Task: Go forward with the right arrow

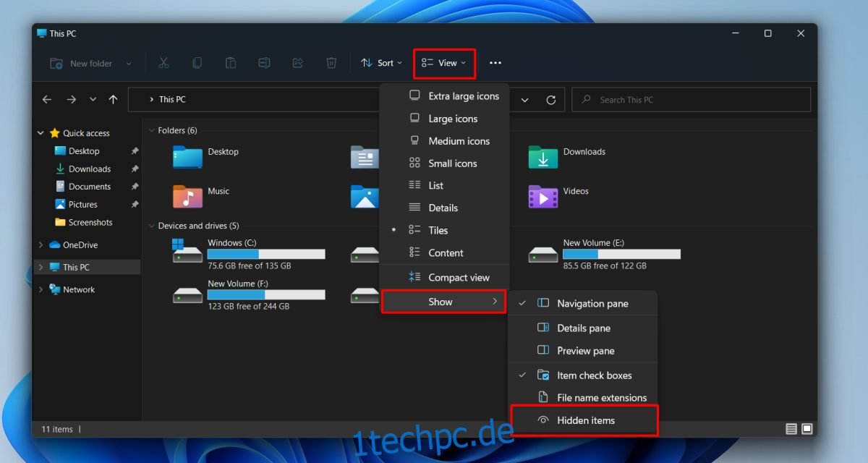Action: click(71, 100)
